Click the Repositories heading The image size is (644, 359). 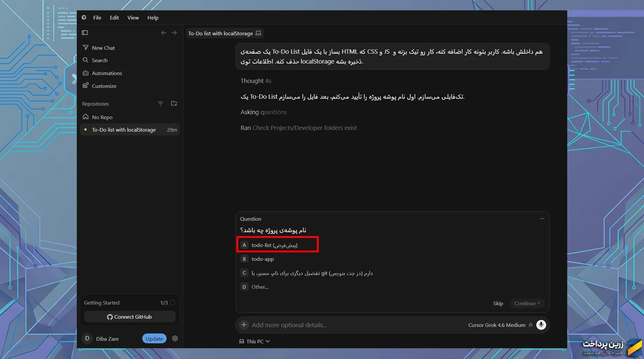[x=95, y=104]
